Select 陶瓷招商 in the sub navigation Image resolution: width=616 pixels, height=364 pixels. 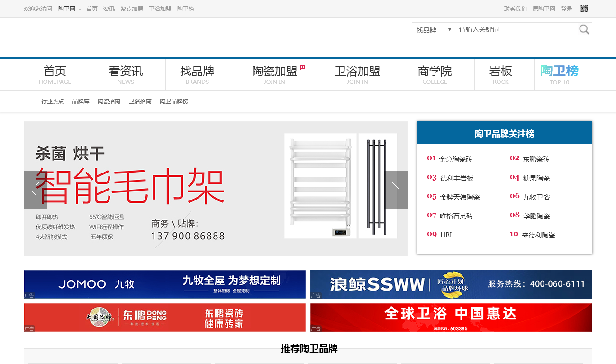pyautogui.click(x=109, y=101)
